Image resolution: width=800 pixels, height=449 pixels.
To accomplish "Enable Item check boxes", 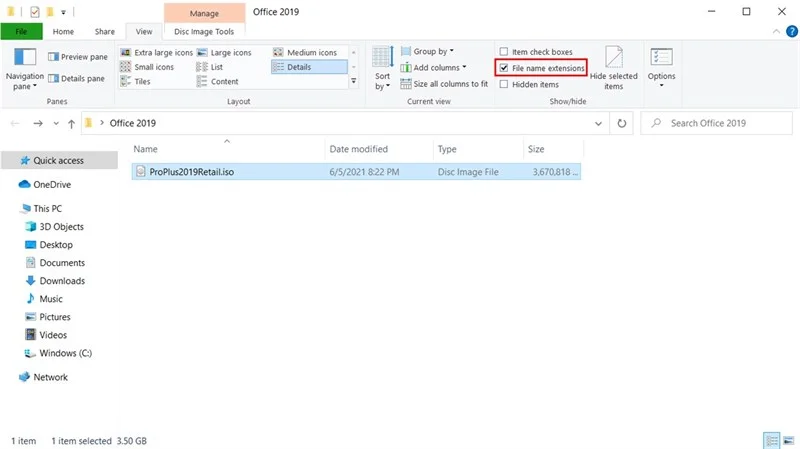I will (536, 52).
